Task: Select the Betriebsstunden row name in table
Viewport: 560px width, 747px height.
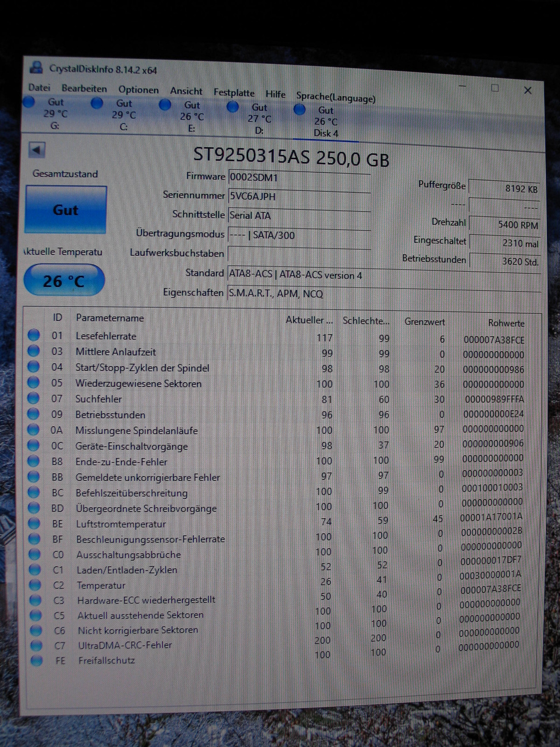Action: coord(110,415)
